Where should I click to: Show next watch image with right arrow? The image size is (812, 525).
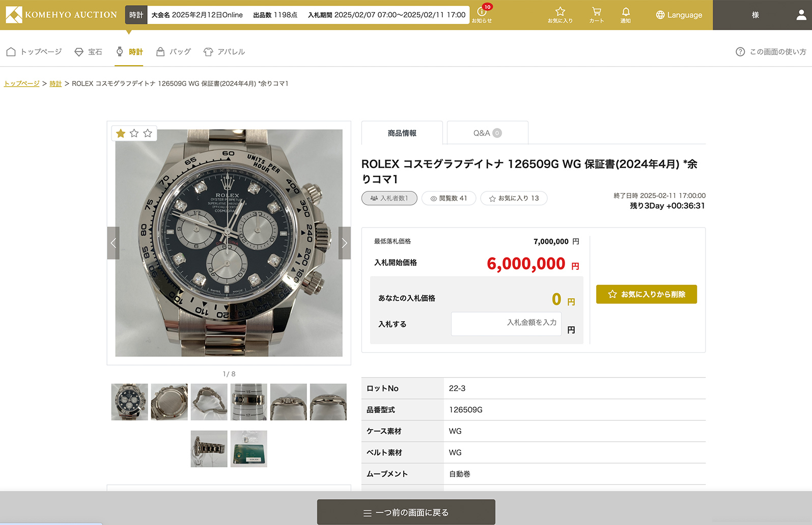(x=345, y=243)
